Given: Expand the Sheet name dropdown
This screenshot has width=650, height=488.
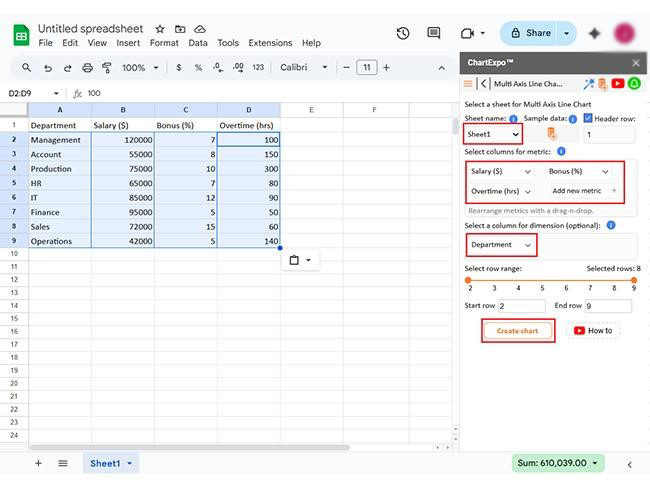Looking at the screenshot, I should point(493,134).
